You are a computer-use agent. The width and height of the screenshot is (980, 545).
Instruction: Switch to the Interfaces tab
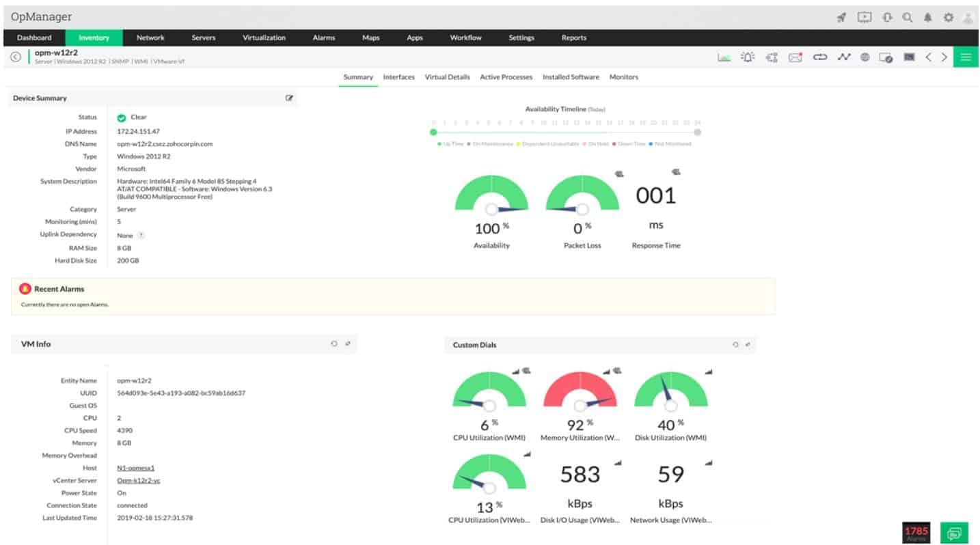click(399, 77)
